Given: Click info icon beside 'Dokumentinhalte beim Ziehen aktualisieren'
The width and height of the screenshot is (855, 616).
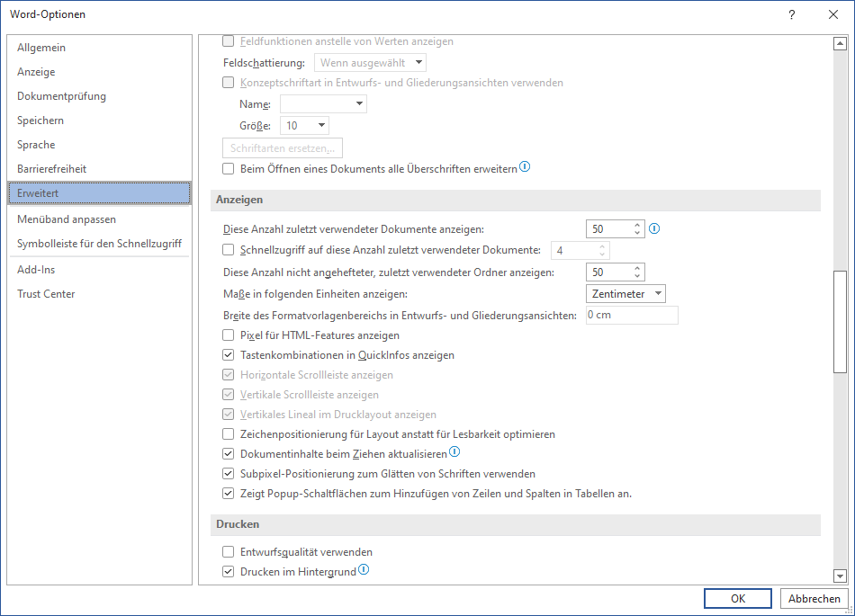Looking at the screenshot, I should coord(454,452).
